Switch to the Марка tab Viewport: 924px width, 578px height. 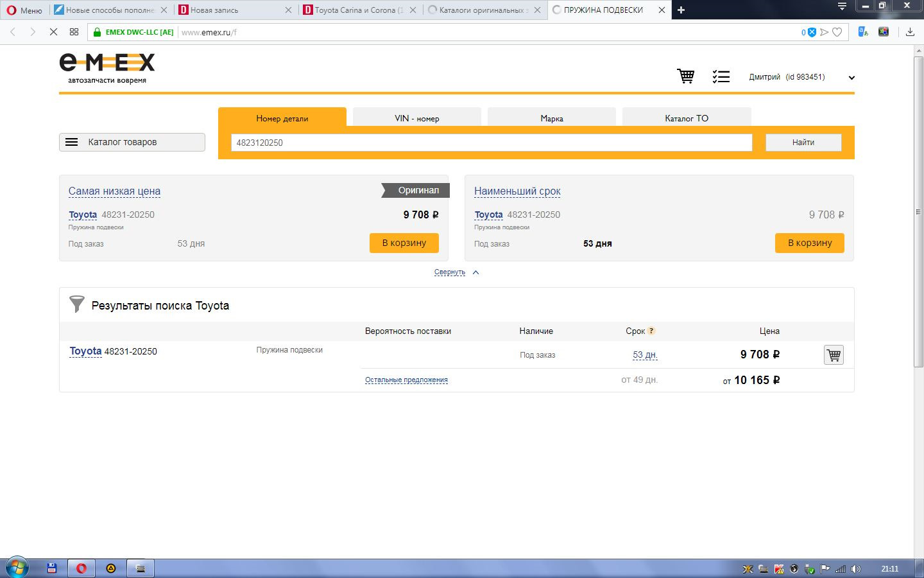pyautogui.click(x=552, y=118)
